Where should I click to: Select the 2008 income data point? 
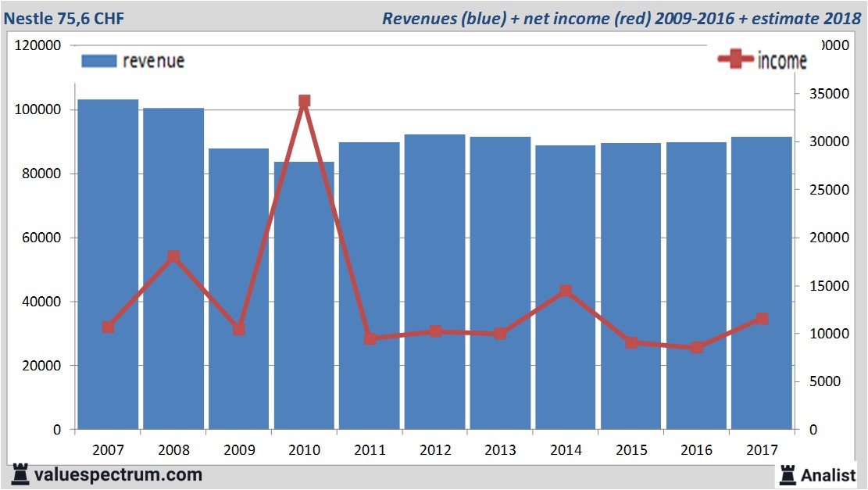pos(173,256)
